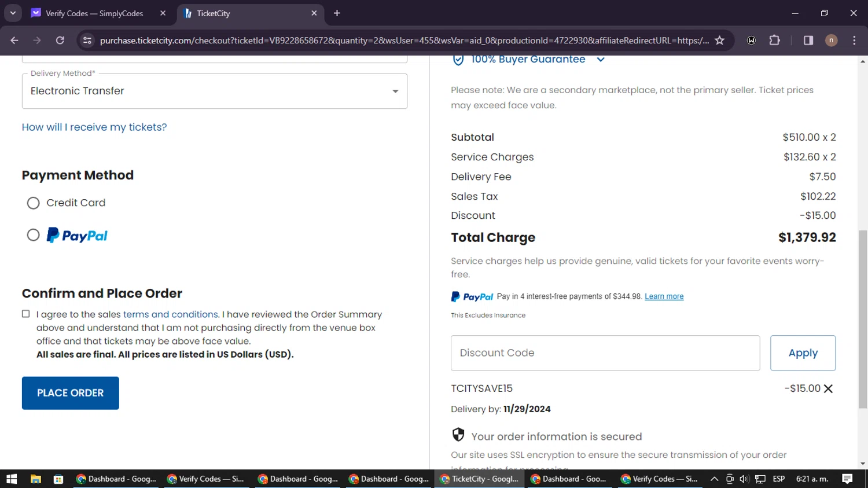Click the 100% Buyer Guarantee shield icon
The image size is (868, 488).
[458, 60]
